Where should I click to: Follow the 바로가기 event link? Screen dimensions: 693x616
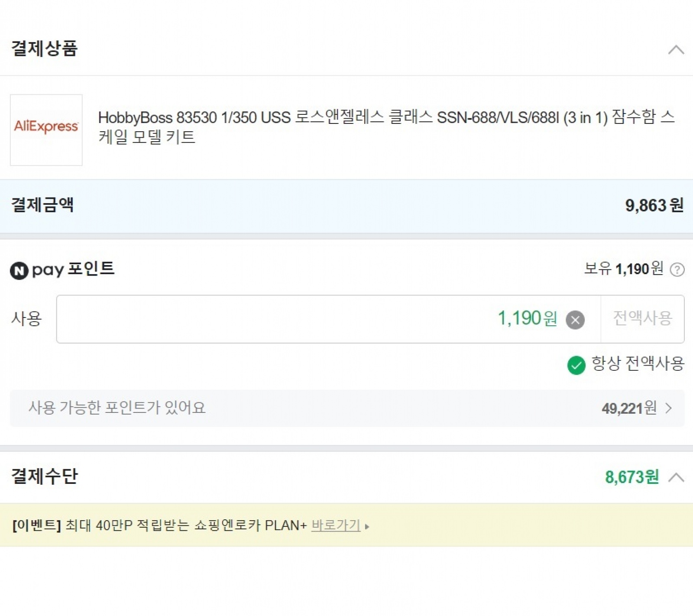click(x=336, y=525)
